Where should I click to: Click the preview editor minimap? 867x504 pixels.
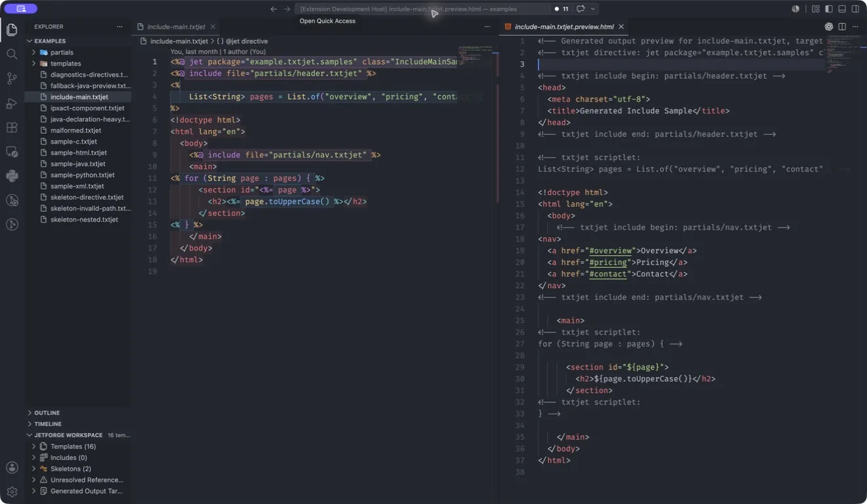pos(842,52)
